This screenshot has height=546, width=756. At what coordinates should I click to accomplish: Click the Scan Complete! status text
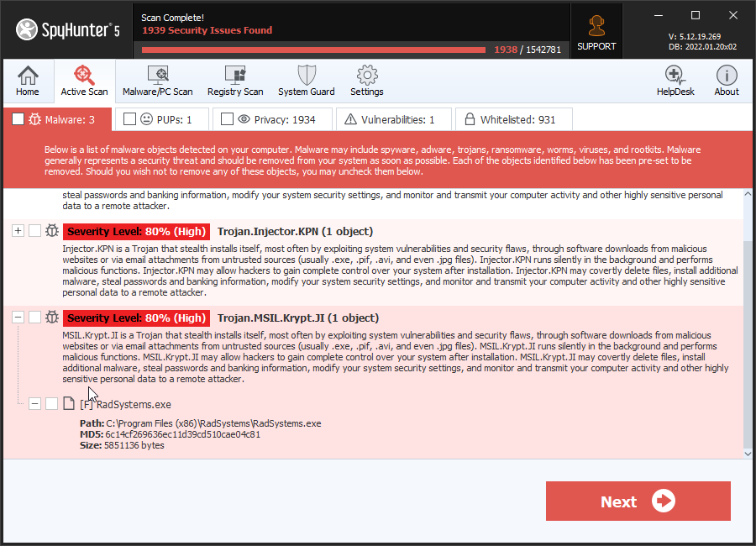pos(172,18)
